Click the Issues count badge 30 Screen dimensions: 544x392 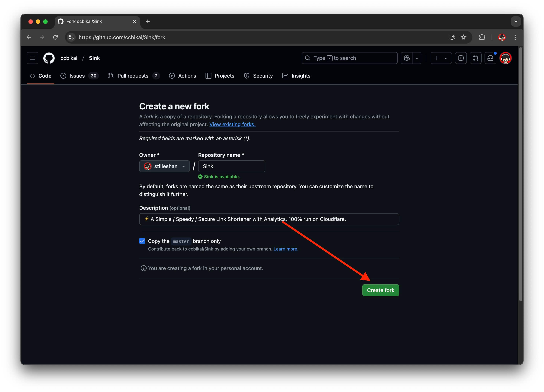click(93, 76)
